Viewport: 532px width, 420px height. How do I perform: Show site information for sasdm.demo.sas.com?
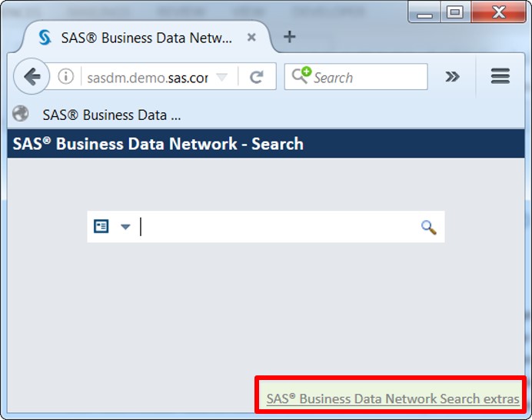tap(67, 77)
